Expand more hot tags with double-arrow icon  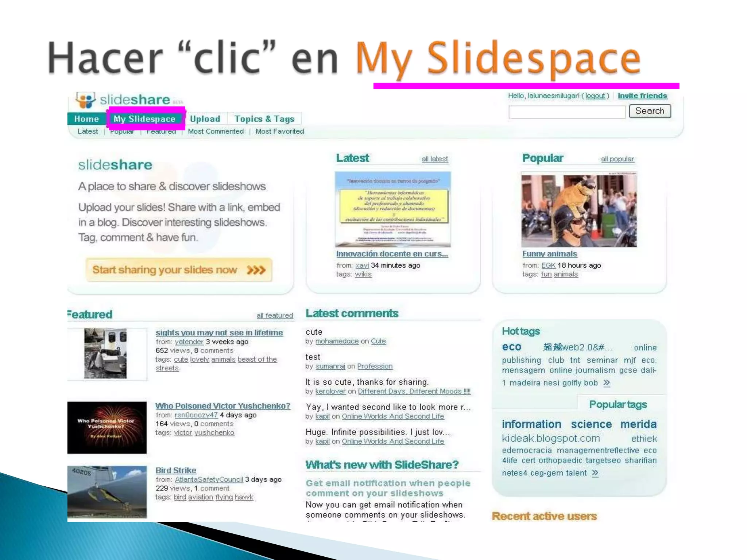click(607, 383)
